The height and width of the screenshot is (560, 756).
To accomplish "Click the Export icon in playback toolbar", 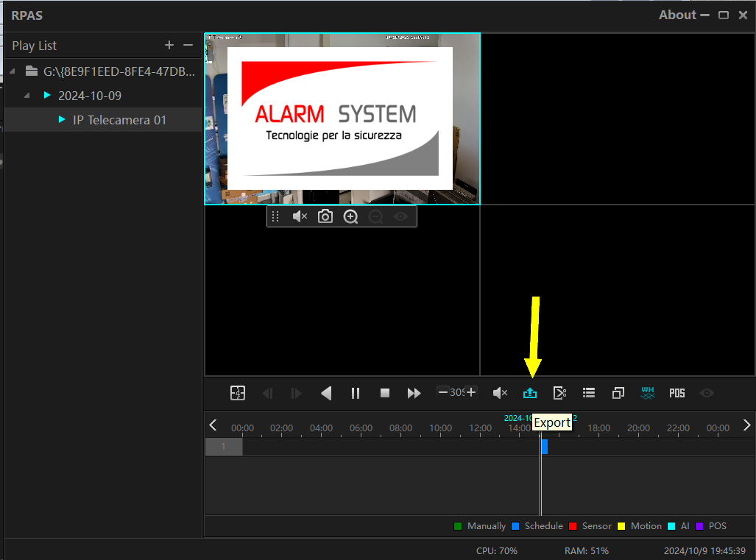I will click(530, 393).
